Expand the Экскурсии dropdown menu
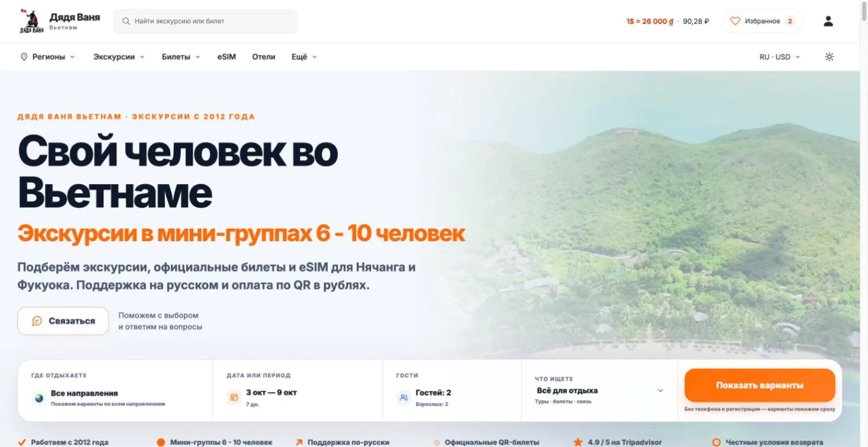The width and height of the screenshot is (868, 447). (119, 57)
